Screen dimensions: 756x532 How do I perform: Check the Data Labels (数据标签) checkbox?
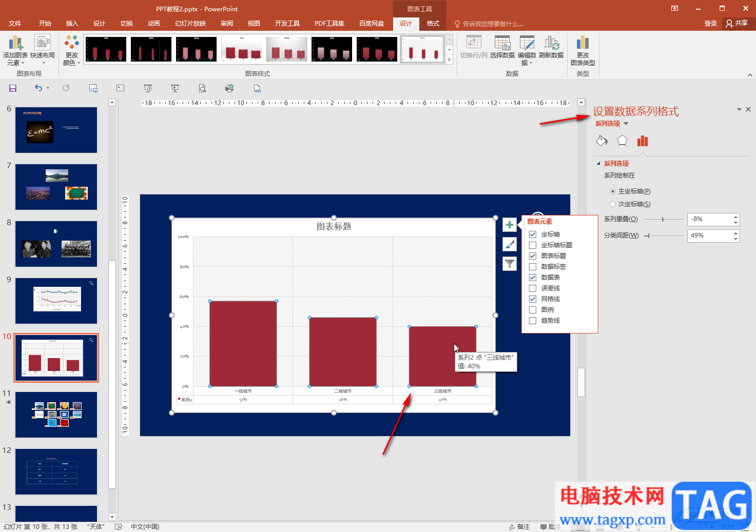coord(533,267)
